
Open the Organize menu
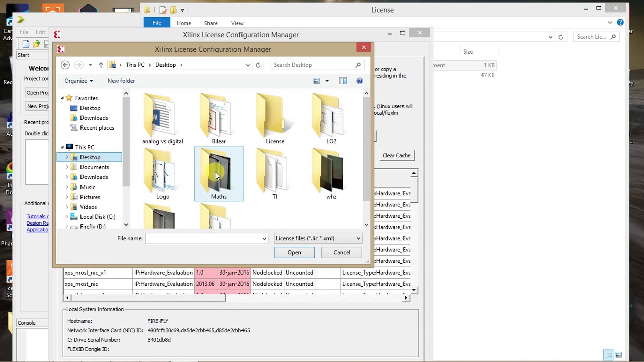pos(78,81)
